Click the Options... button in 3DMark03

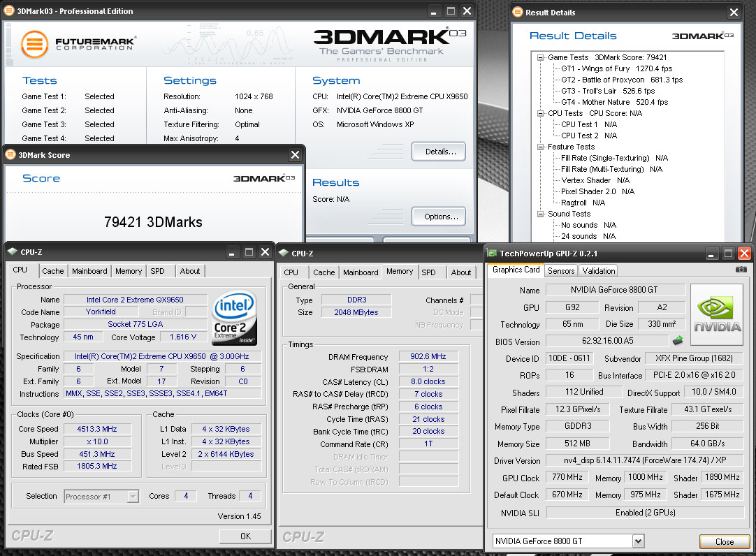[x=439, y=217]
